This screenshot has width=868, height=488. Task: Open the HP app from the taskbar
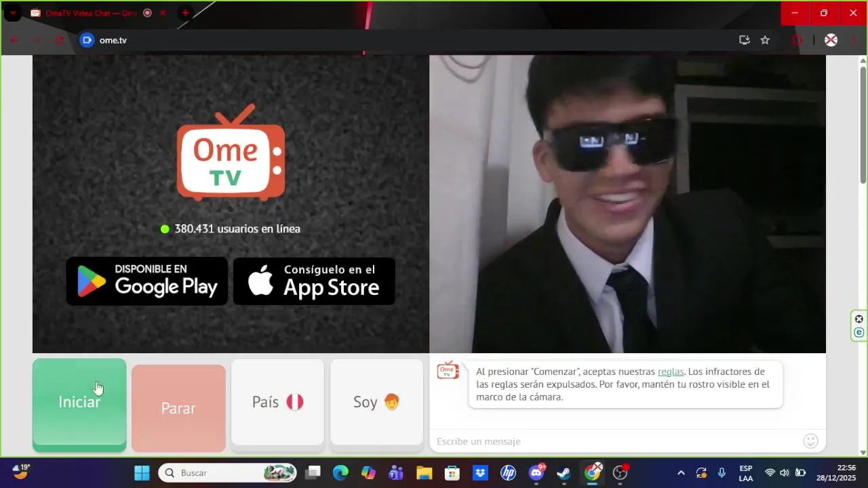tap(508, 472)
